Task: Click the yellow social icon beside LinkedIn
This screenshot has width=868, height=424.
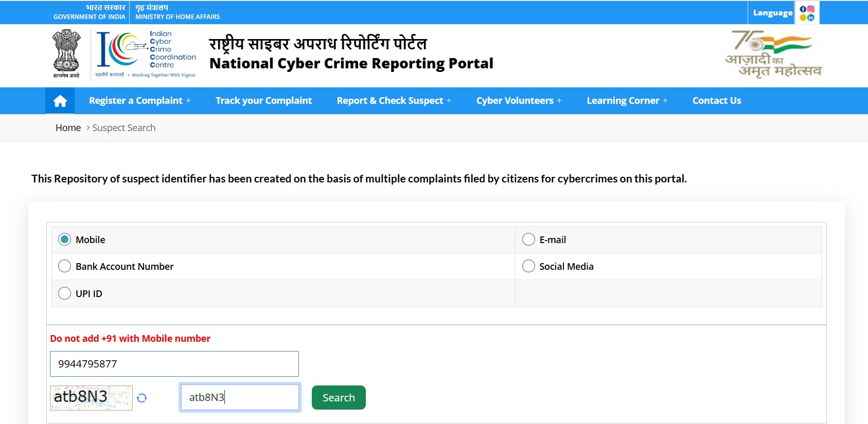Action: [803, 17]
